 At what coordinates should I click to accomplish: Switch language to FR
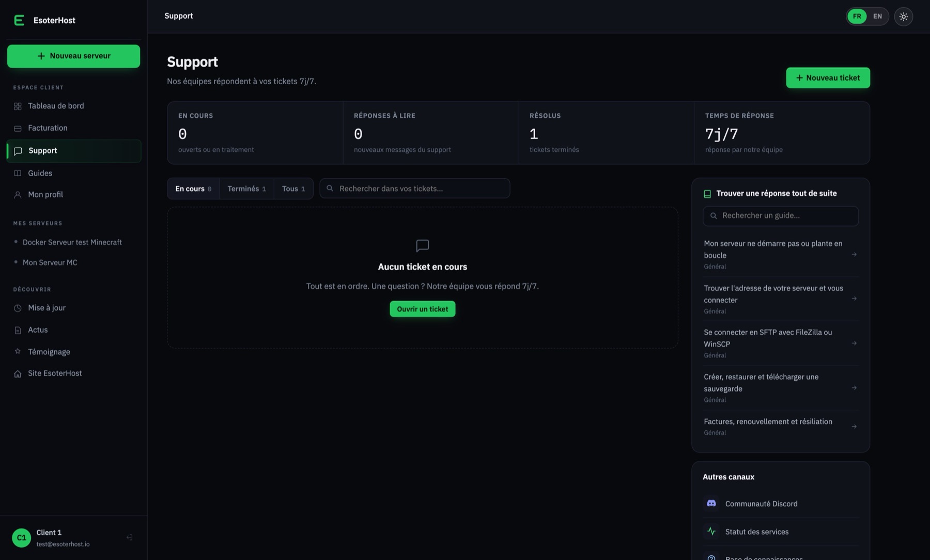pos(857,17)
